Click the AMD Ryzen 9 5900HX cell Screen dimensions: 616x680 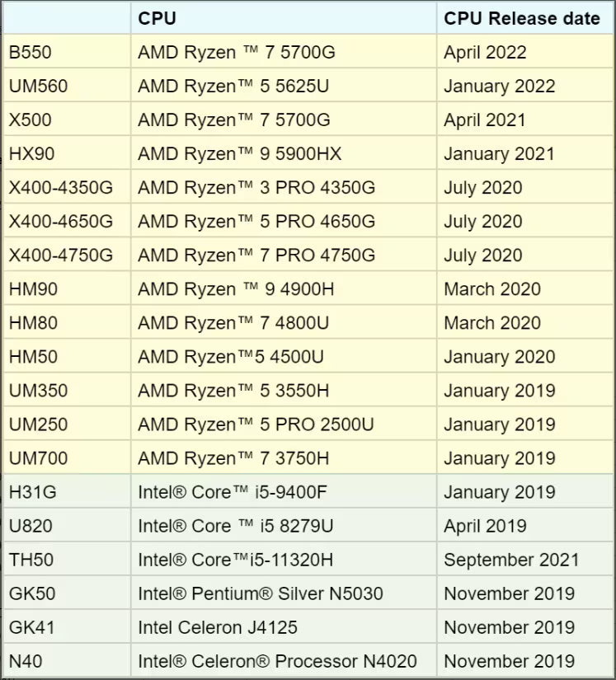pyautogui.click(x=239, y=154)
